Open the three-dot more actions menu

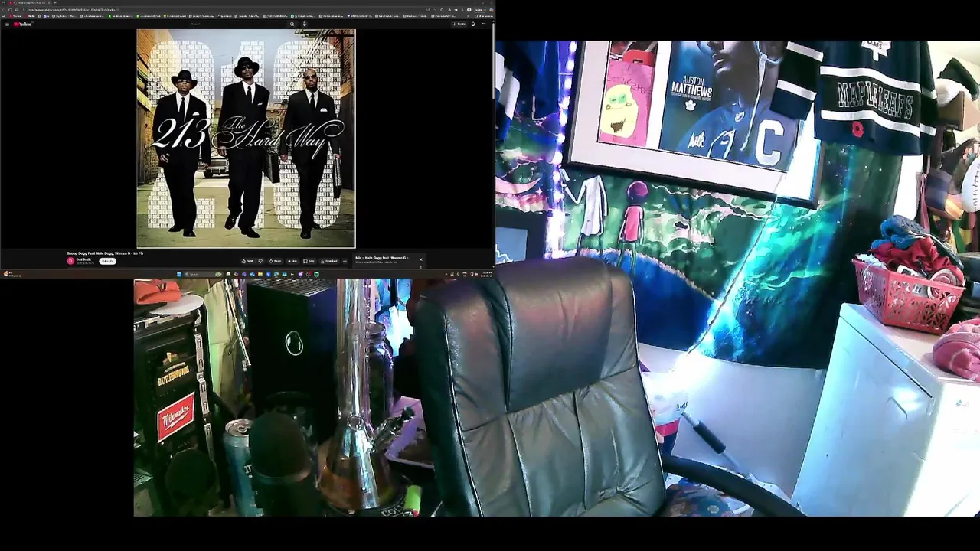(345, 261)
